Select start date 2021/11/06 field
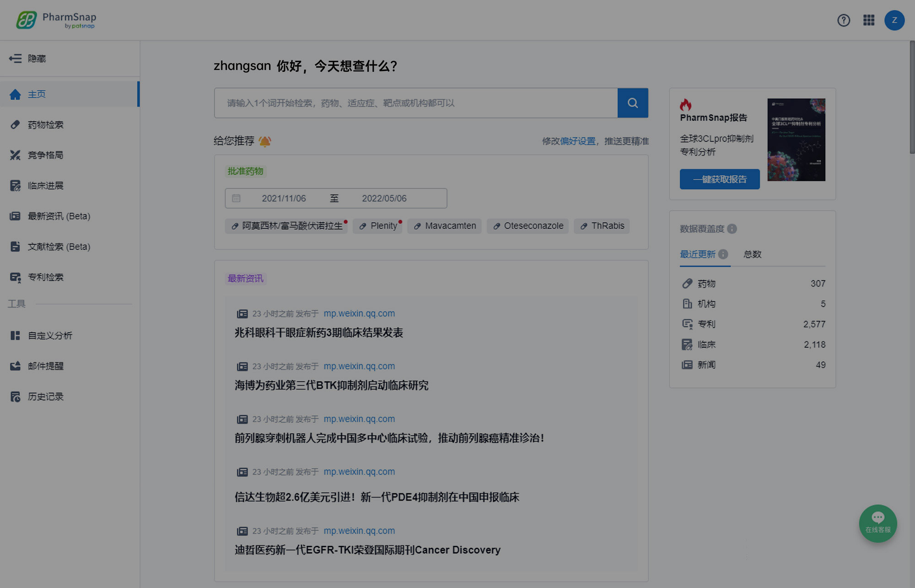Screen dimensions: 915x588 (x=284, y=199)
